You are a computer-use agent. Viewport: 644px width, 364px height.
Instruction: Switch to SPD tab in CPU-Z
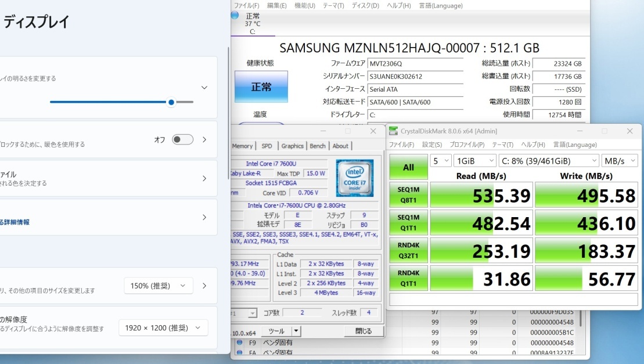tap(267, 146)
